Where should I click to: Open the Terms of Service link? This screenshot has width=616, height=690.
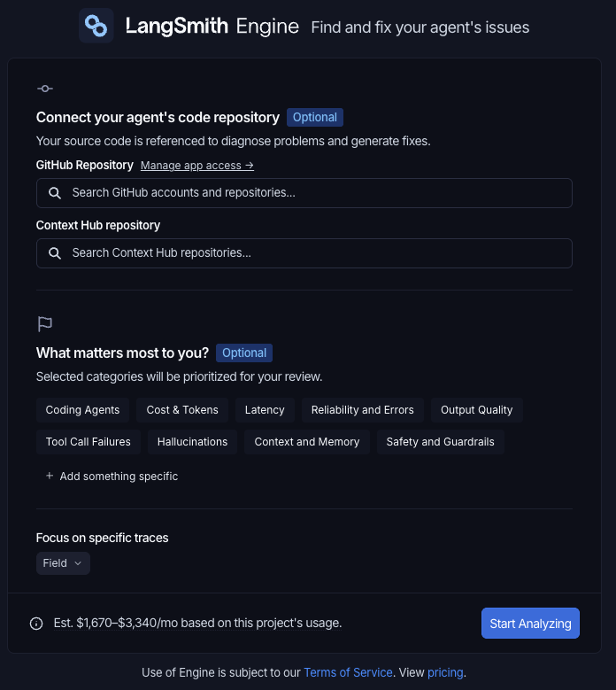pos(348,672)
